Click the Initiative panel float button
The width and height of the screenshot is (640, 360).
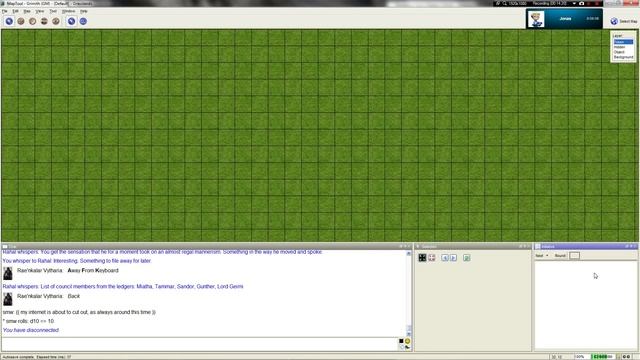click(627, 247)
